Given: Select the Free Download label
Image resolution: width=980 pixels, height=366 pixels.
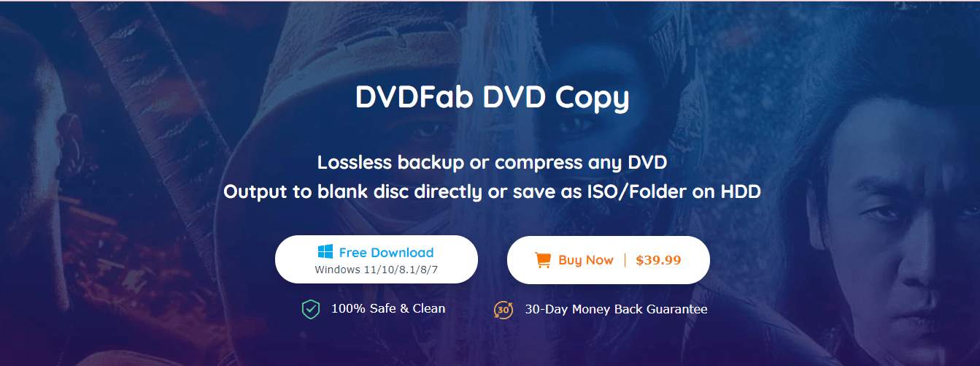Looking at the screenshot, I should (386, 253).
